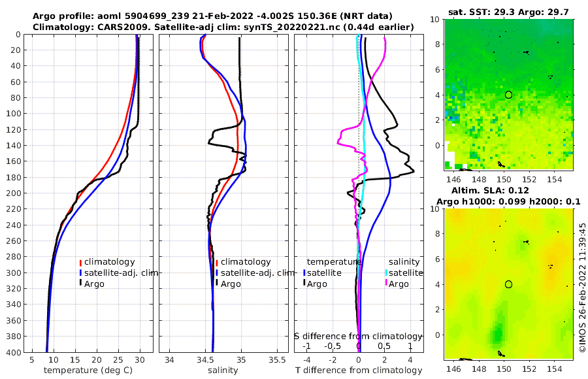Click black Argo marker in temperature legend

point(80,284)
